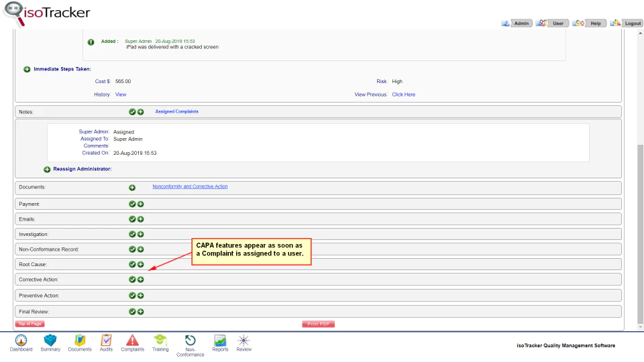Open the Review module icon
The width and height of the screenshot is (644, 362).
244,343
